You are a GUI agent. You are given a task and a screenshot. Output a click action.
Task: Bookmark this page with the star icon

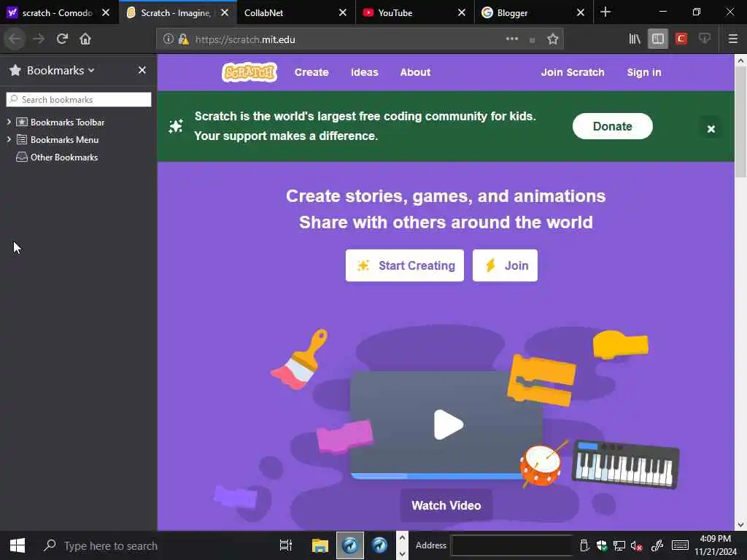553,39
